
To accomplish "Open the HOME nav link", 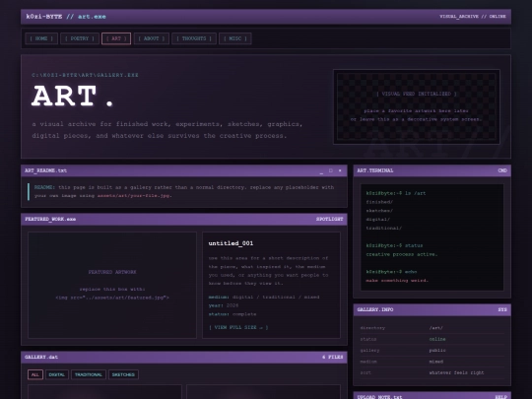I will click(41, 38).
